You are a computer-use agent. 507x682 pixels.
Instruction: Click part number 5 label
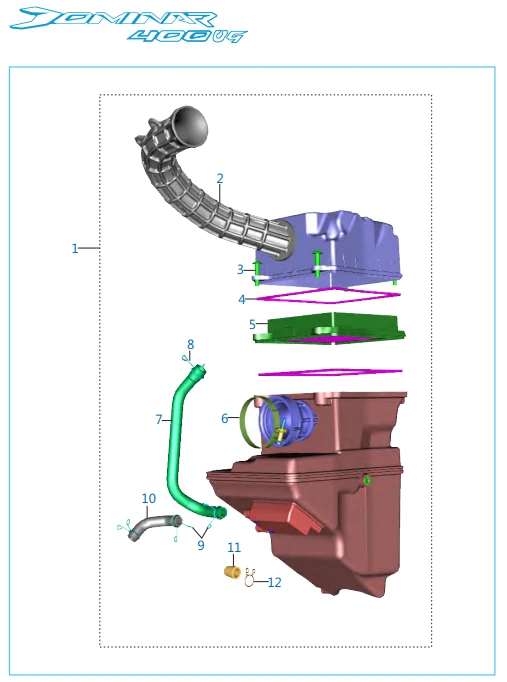pos(252,324)
